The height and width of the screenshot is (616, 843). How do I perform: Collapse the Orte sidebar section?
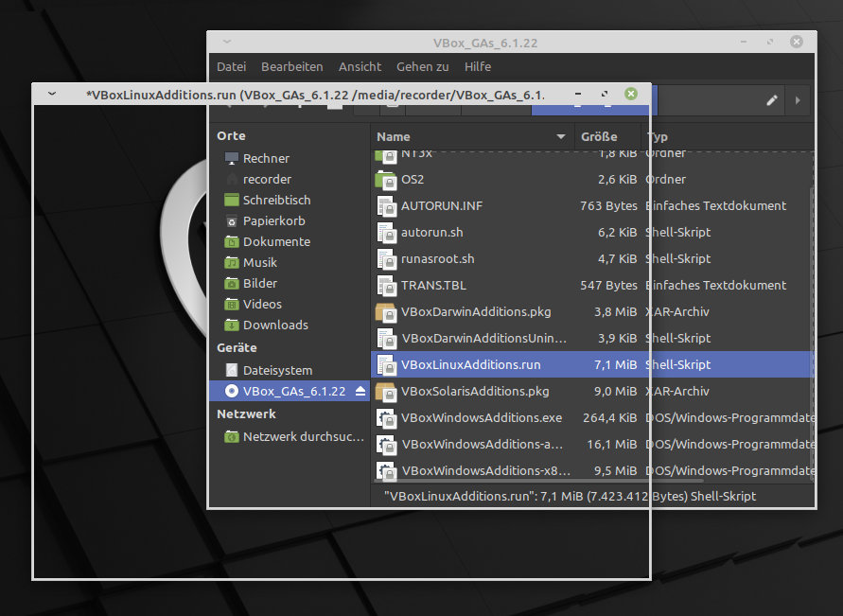(x=231, y=135)
